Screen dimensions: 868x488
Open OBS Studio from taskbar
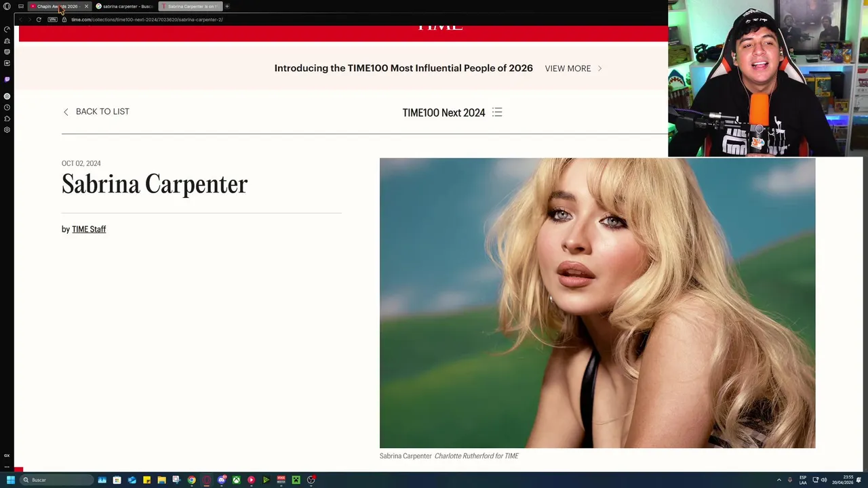tap(311, 480)
